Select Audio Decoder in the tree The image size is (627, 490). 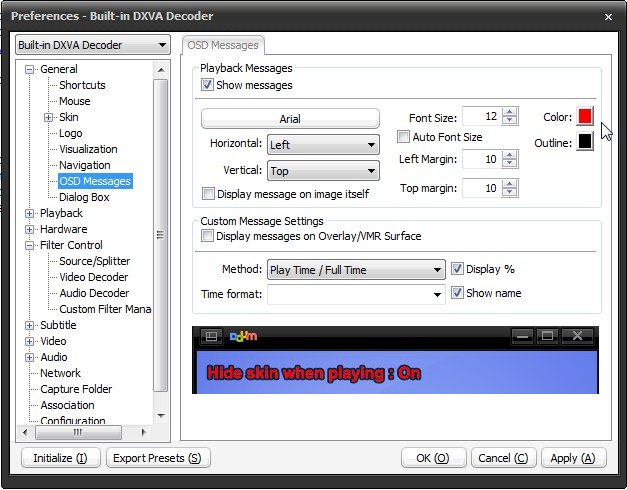coord(94,293)
